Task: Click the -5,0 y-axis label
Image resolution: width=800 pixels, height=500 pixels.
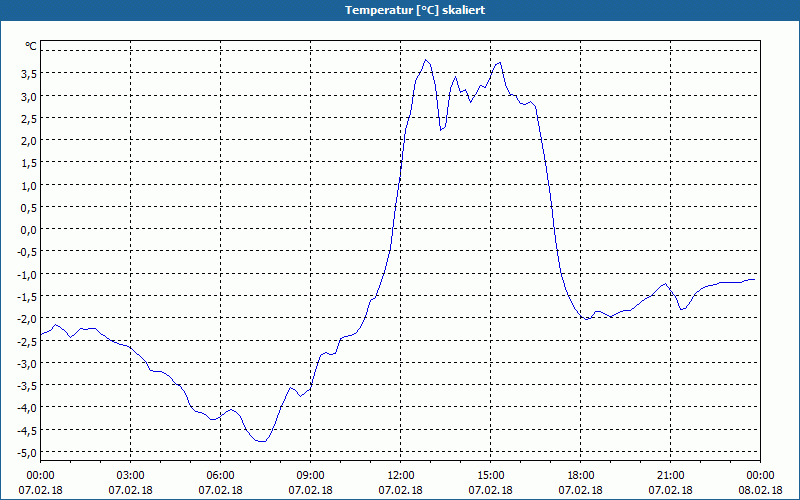Action: (x=28, y=453)
